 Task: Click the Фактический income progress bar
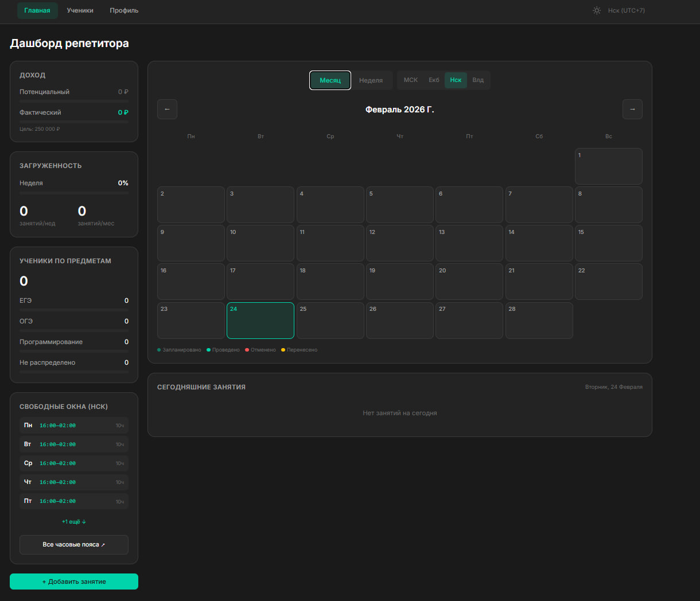(x=74, y=122)
